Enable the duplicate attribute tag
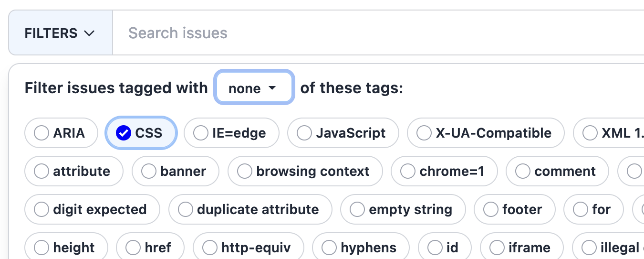 pos(250,209)
